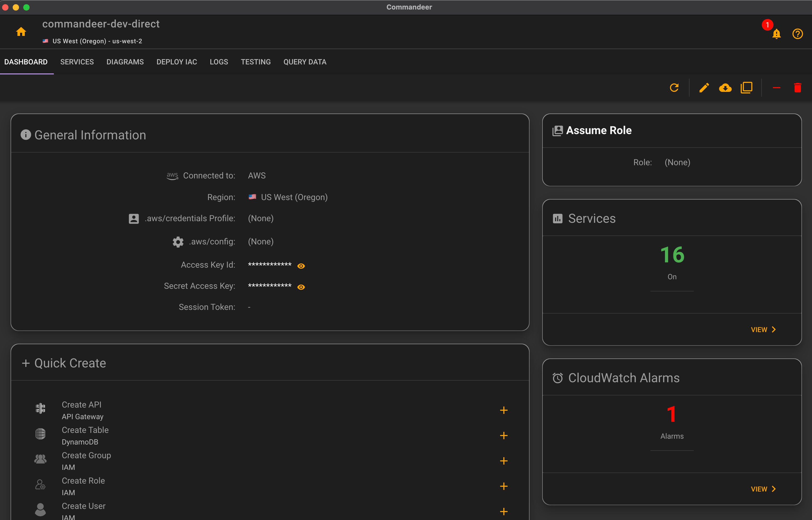
Task: Switch to the Dashboard tab
Action: [26, 62]
